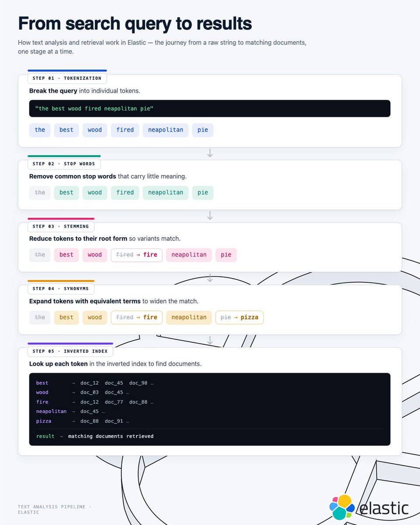Click the "STEP 01 · TOKENIZATION" label
420x525 pixels.
(x=67, y=78)
